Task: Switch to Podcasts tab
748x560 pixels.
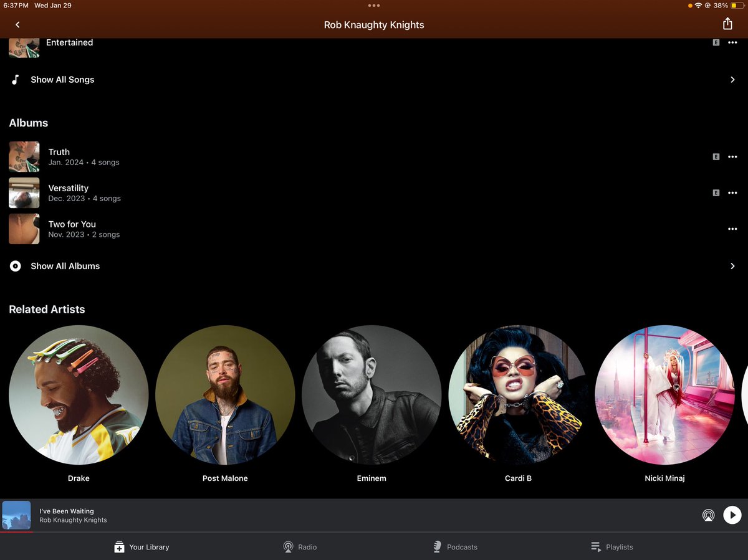Action: (x=455, y=547)
